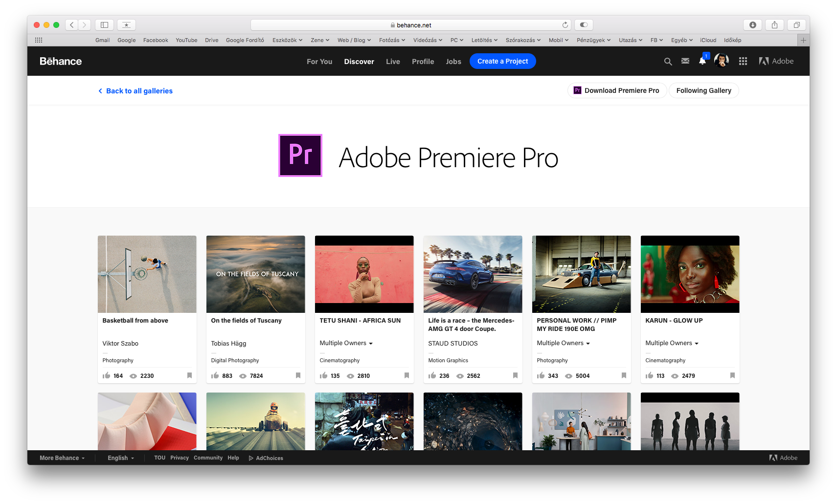Open the More Behance footer menu

(62, 458)
